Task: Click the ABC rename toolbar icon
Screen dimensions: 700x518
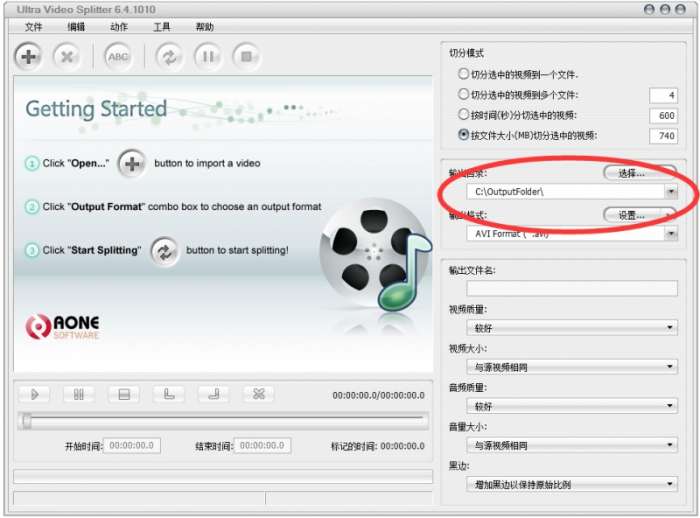Action: [x=118, y=57]
